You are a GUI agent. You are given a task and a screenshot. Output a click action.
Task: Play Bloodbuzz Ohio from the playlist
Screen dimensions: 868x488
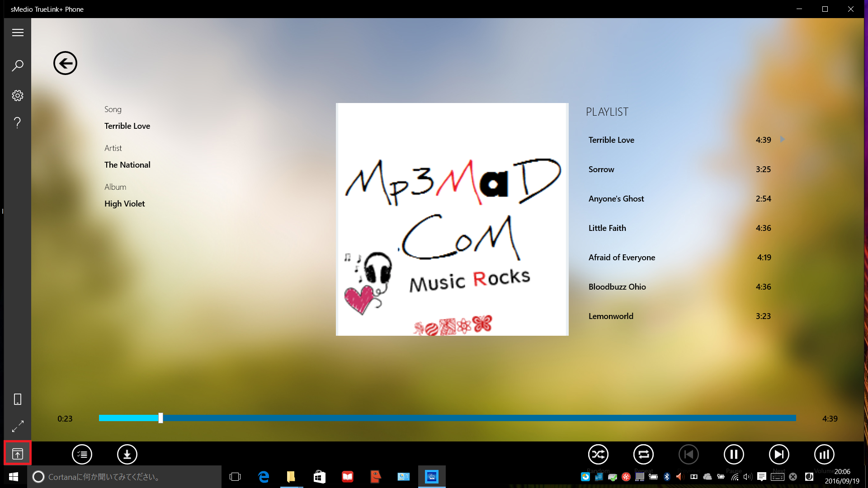click(x=679, y=287)
